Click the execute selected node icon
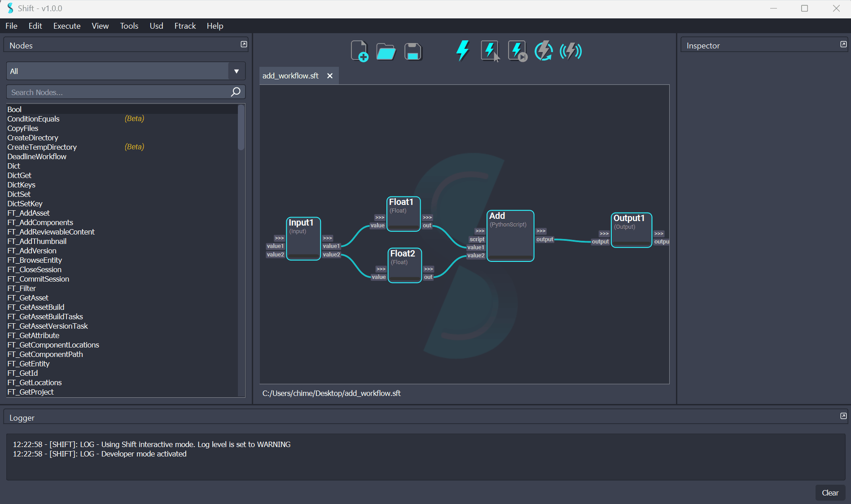851x504 pixels. pos(490,51)
